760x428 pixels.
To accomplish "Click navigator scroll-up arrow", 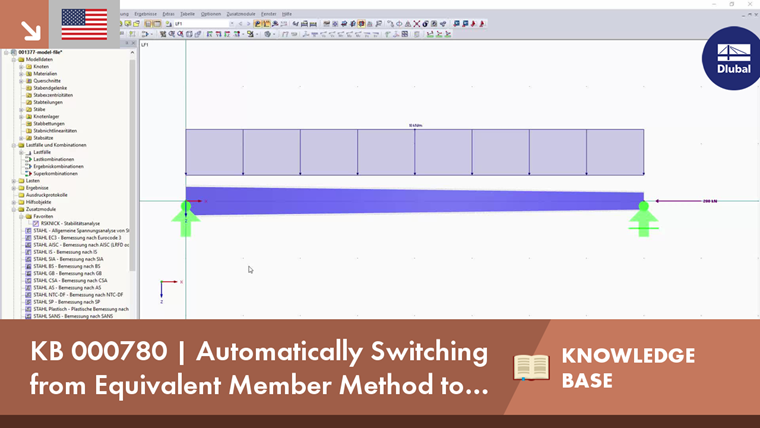I will click(x=132, y=52).
